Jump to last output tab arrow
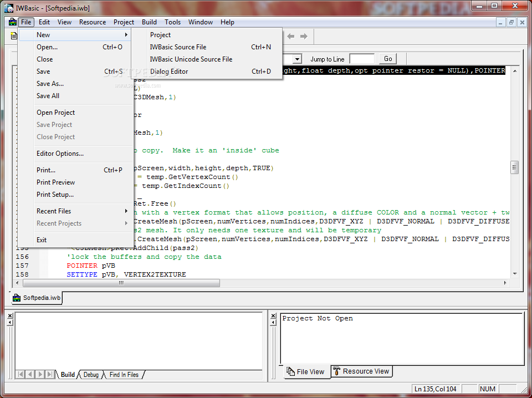Viewport: 532px width, 398px height. 50,374
